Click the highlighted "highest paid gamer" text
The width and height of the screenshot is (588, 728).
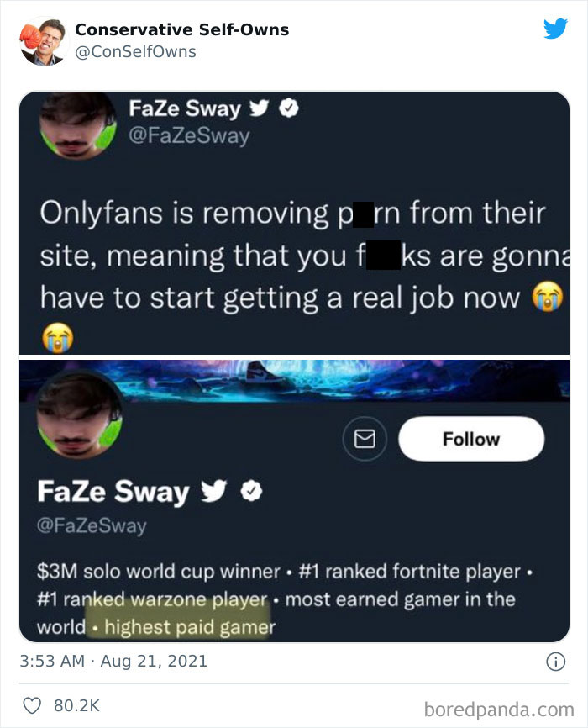pyautogui.click(x=183, y=627)
